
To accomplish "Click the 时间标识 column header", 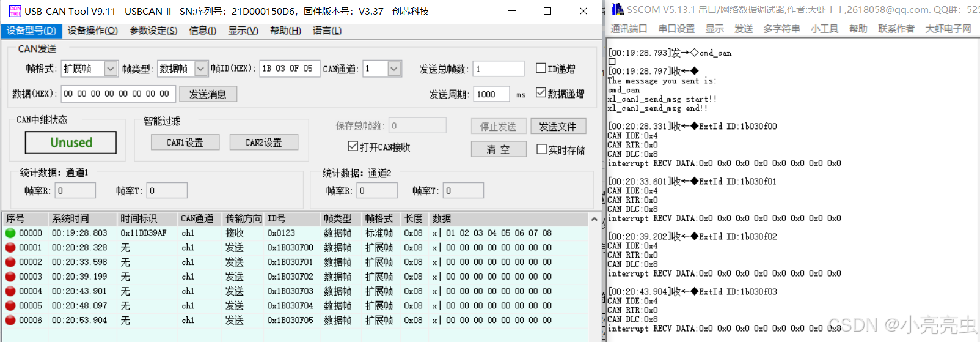I will [147, 218].
